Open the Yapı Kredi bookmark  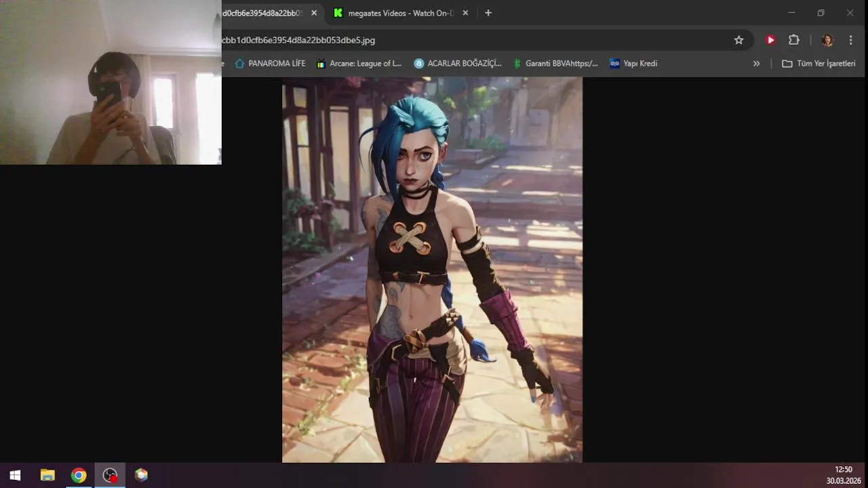[633, 64]
